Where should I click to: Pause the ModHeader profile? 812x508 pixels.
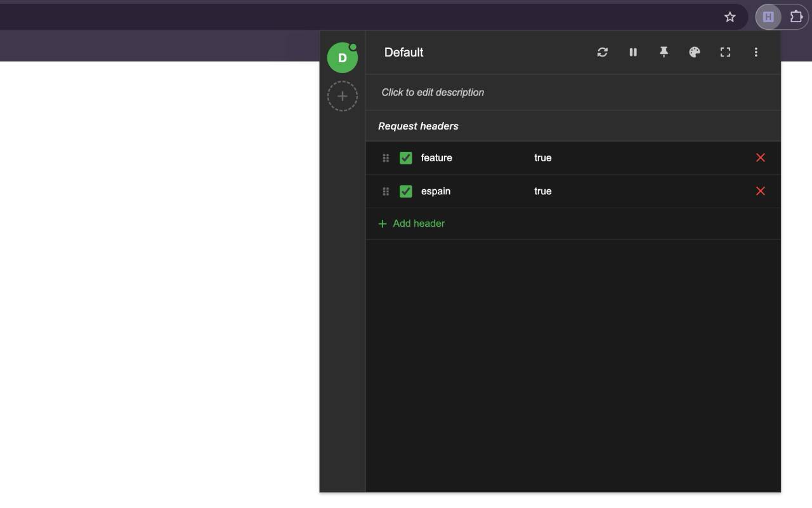(x=633, y=52)
